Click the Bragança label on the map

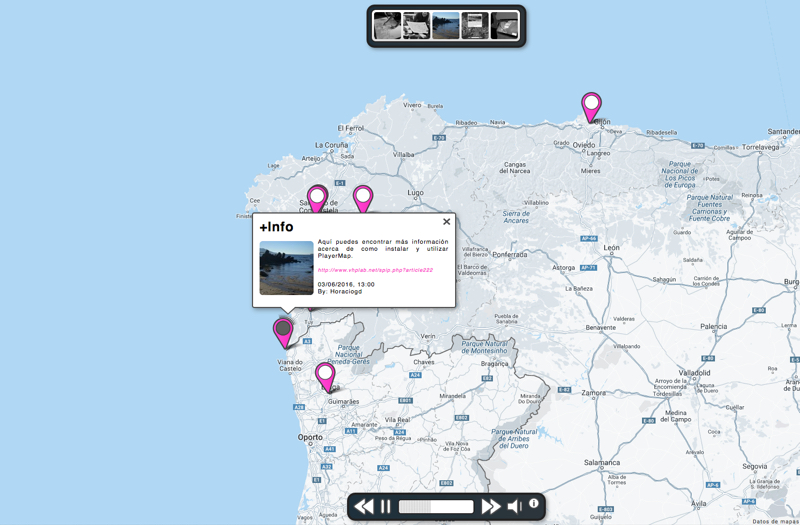coord(494,364)
